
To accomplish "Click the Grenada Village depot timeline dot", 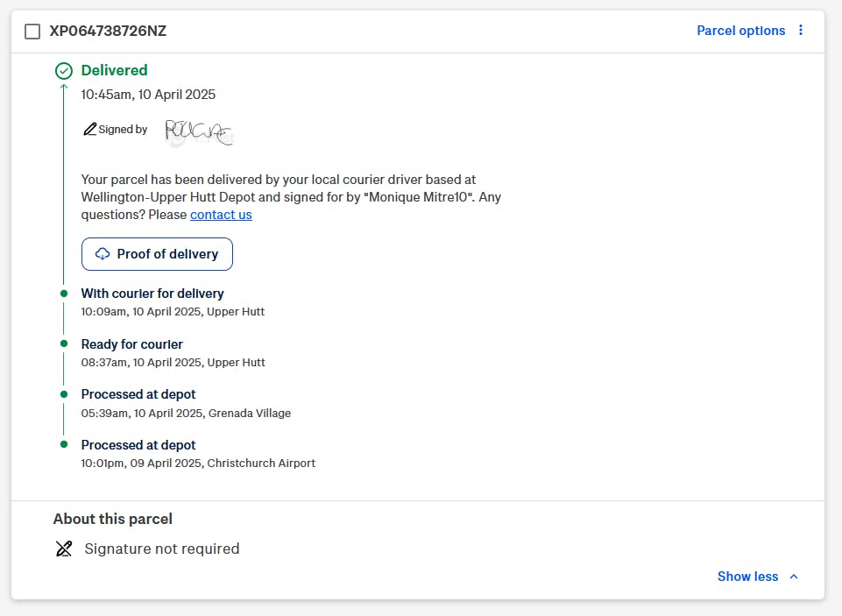I will [x=64, y=394].
